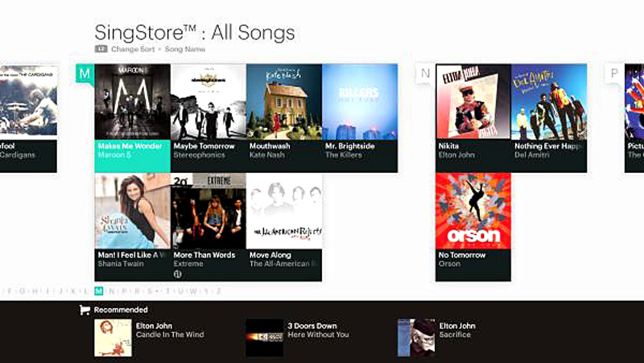Jump to highlighted letter M in alphabet bar
The height and width of the screenshot is (363, 644).
[x=98, y=291]
